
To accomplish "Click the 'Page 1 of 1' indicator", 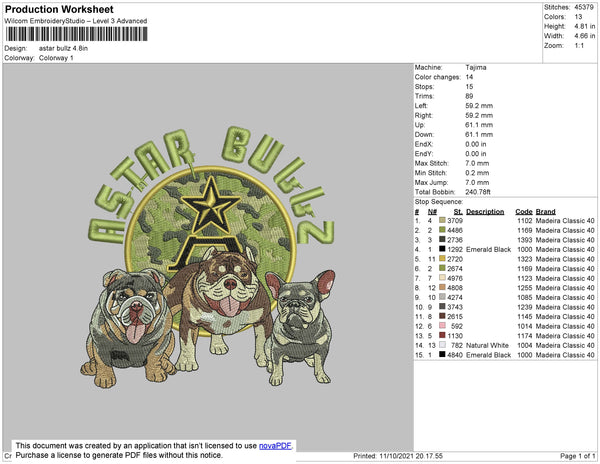I will point(577,456).
